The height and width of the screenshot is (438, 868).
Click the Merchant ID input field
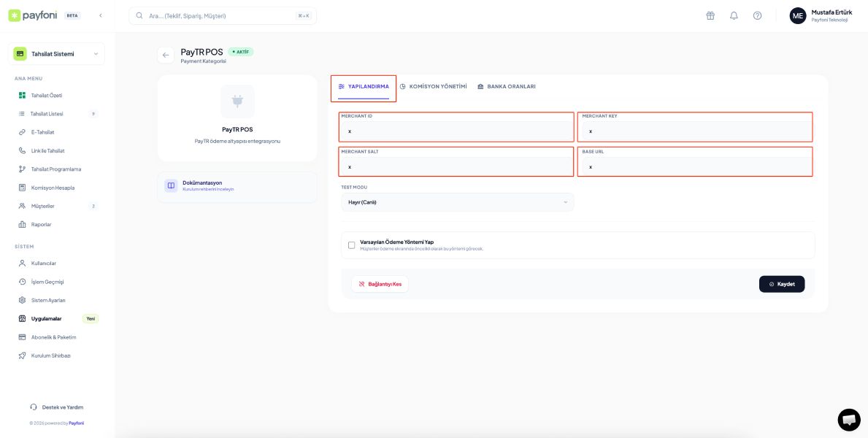click(456, 131)
